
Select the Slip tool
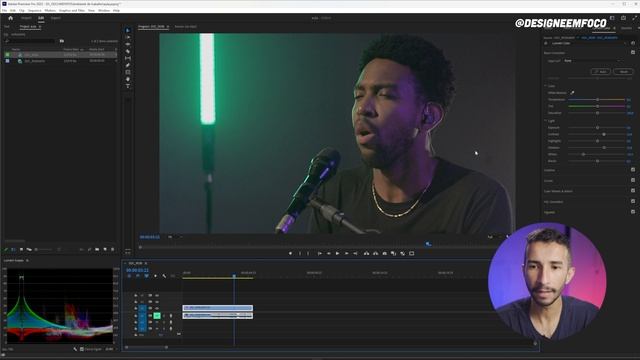click(x=128, y=58)
